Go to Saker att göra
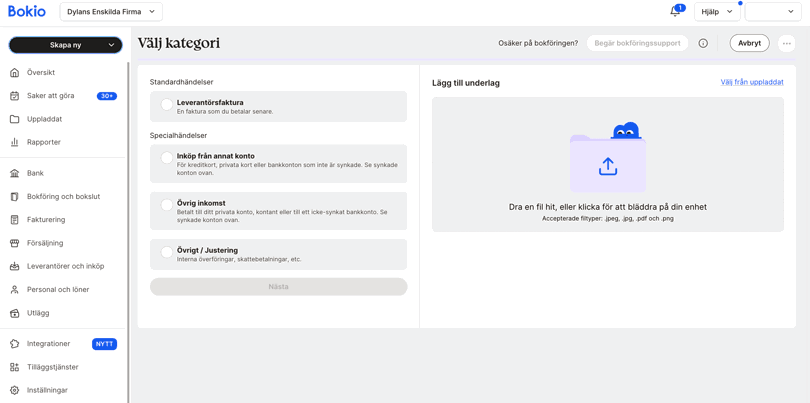810x403 pixels. 51,96
